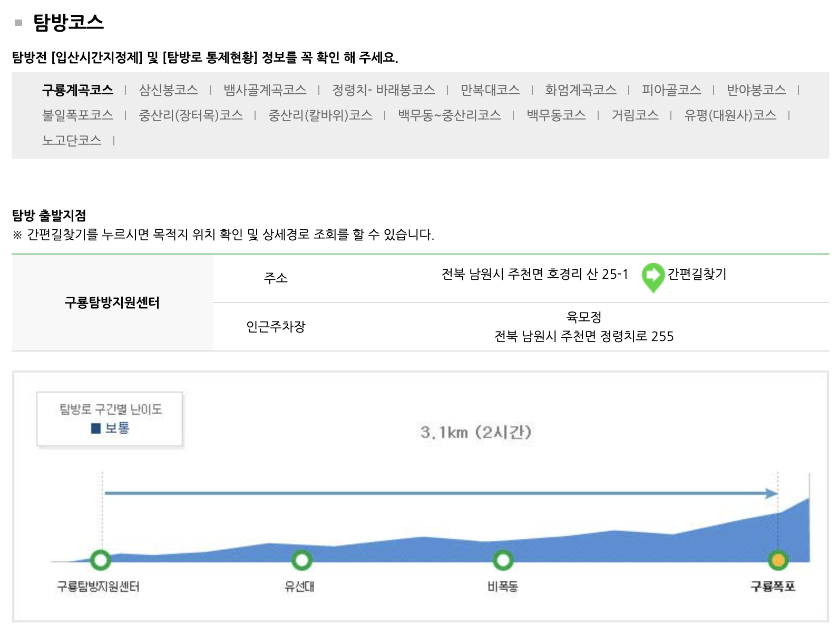Viewport: 839px width, 644px height.
Task: Click the address 전북 남원시 주천면 호경리 산 25-1
Action: coord(534,274)
